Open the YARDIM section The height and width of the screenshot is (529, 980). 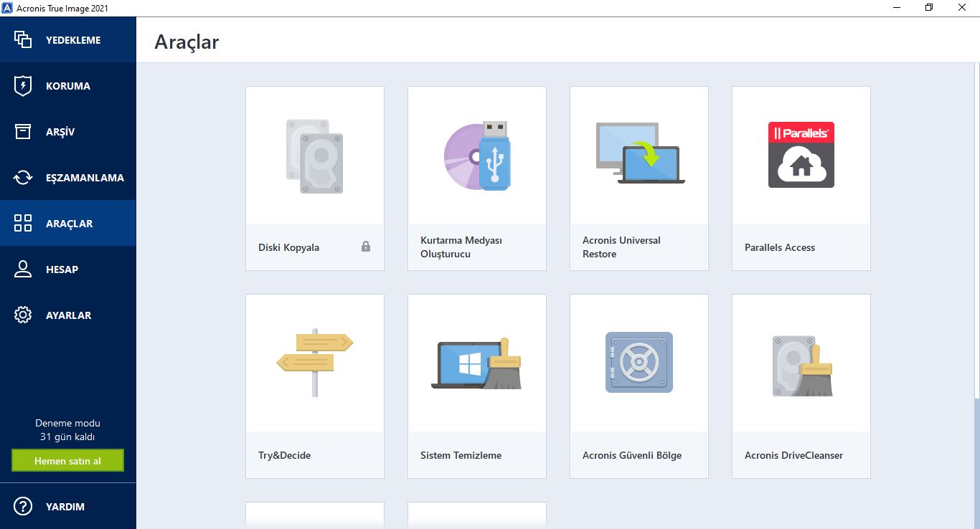click(x=65, y=507)
